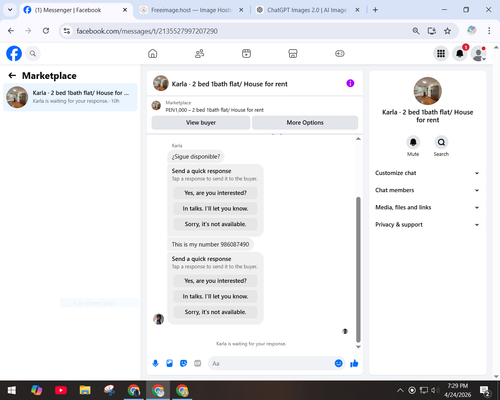Screen dimensions: 500x400
Task: Click the 'This is my number' message
Action: [210, 245]
